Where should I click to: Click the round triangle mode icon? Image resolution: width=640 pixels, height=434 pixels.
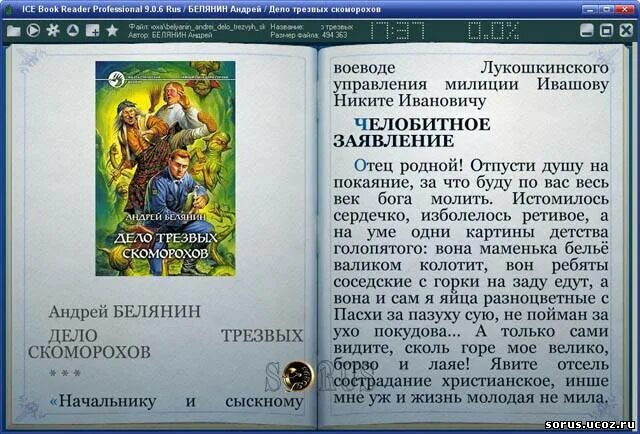tap(73, 30)
